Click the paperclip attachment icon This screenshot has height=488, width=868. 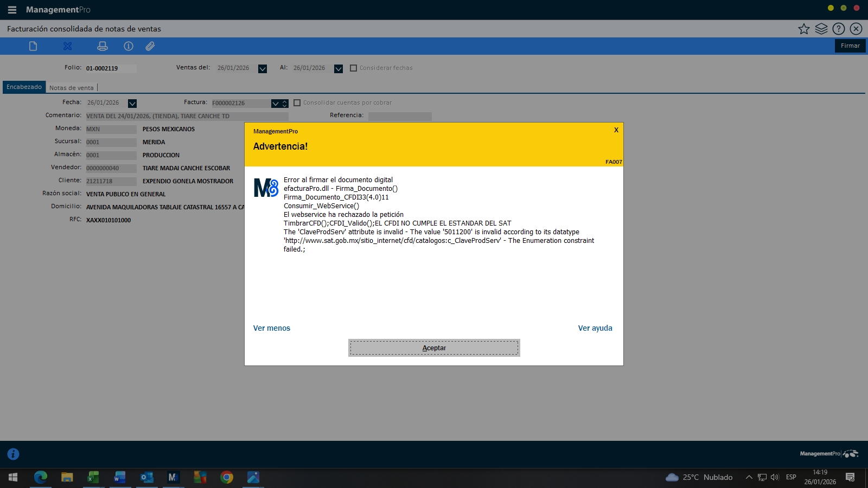[150, 46]
